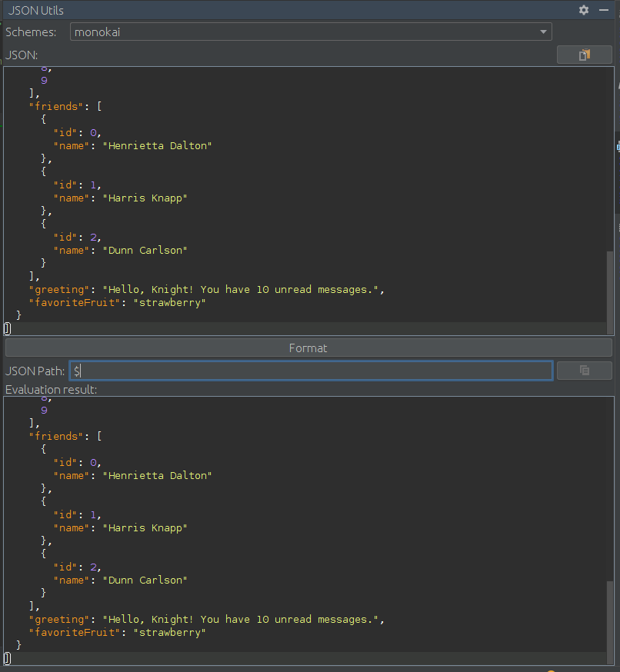Click the "id": 0 line in the Evaluation result
620x672 pixels.
pos(77,463)
